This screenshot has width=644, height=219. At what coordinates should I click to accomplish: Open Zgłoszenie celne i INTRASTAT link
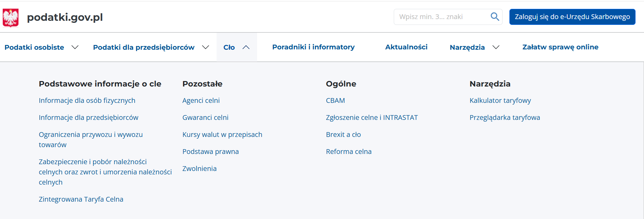[372, 118]
